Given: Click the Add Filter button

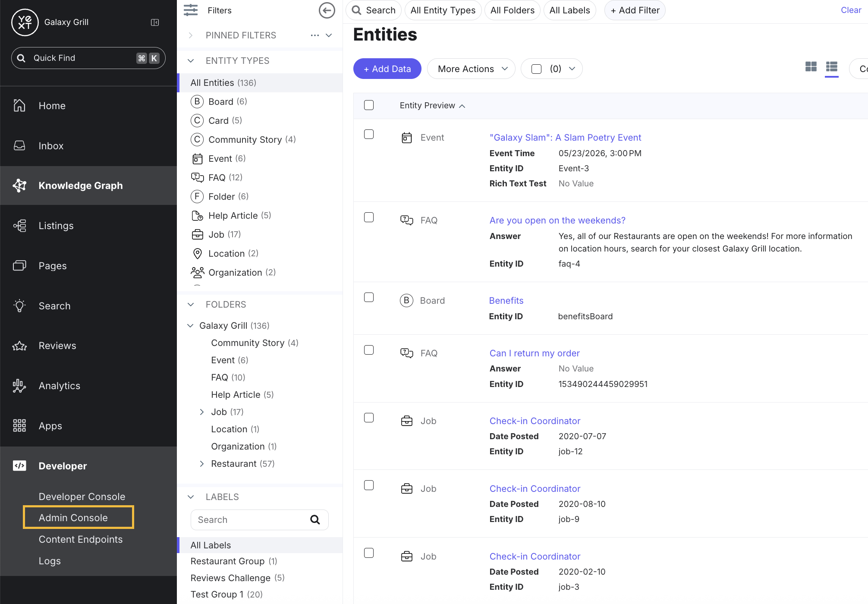Looking at the screenshot, I should click(635, 10).
